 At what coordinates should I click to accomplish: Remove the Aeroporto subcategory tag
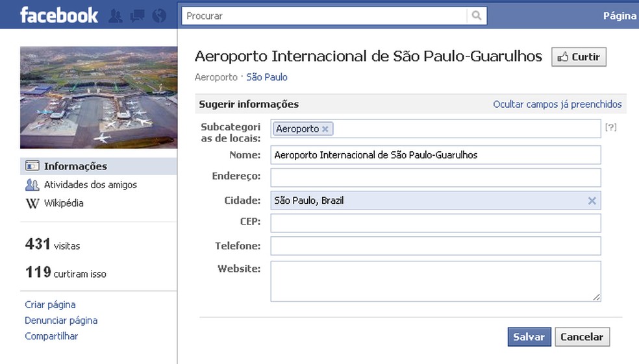325,128
